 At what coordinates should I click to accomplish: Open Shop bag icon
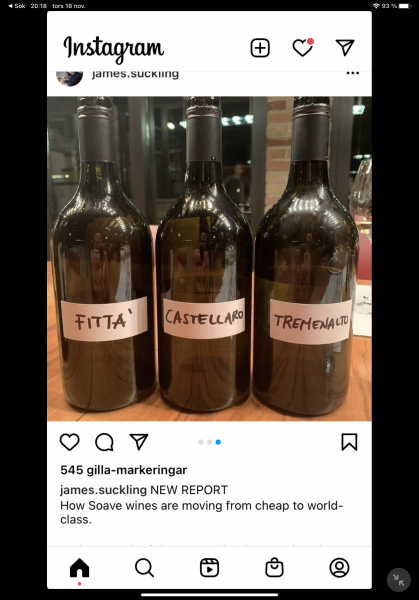coord(274,567)
